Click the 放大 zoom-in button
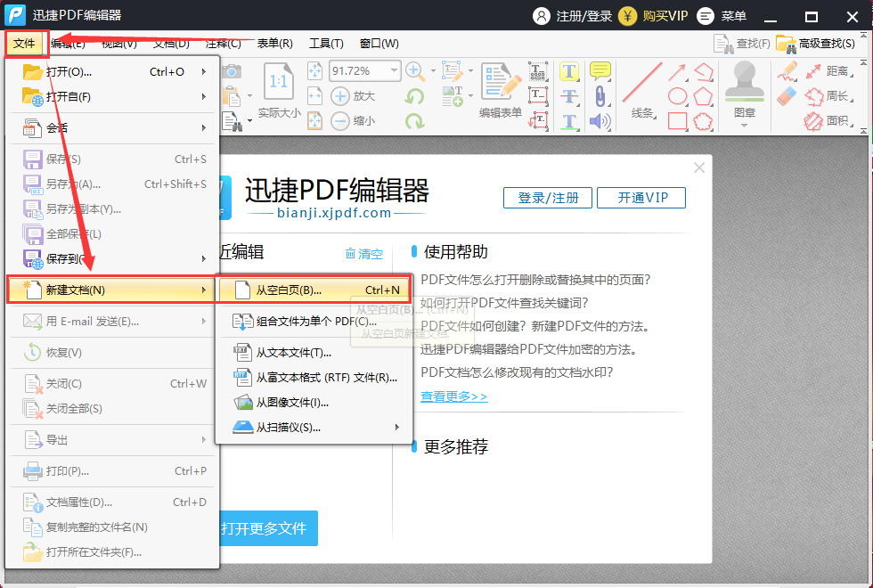 [x=353, y=96]
